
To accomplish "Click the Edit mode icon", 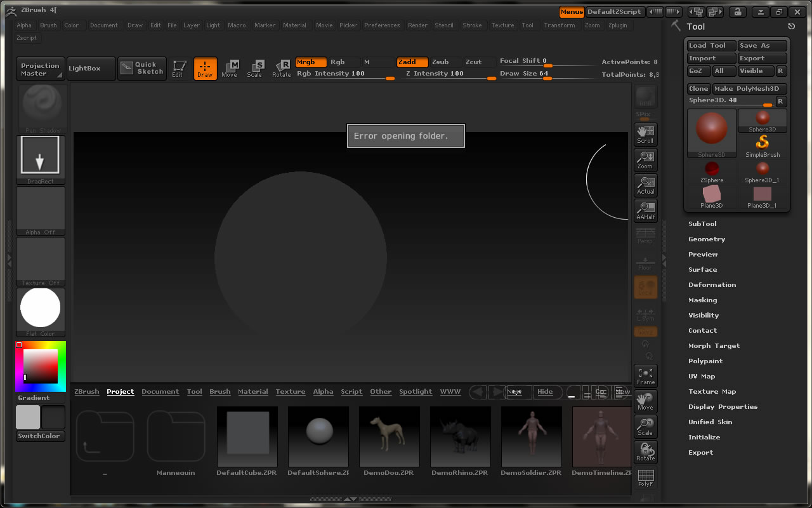I will pyautogui.click(x=179, y=69).
